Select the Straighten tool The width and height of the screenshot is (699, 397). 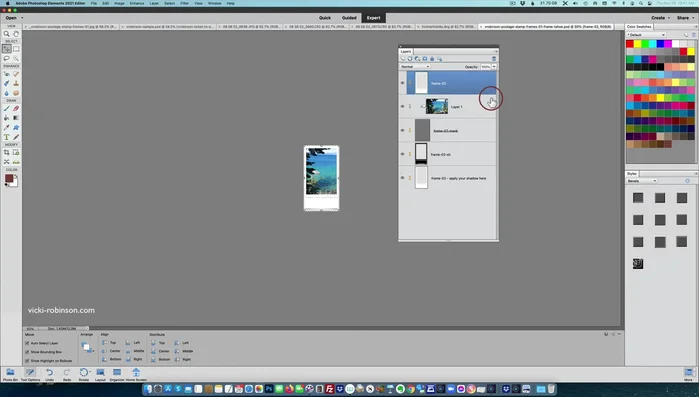click(x=16, y=162)
